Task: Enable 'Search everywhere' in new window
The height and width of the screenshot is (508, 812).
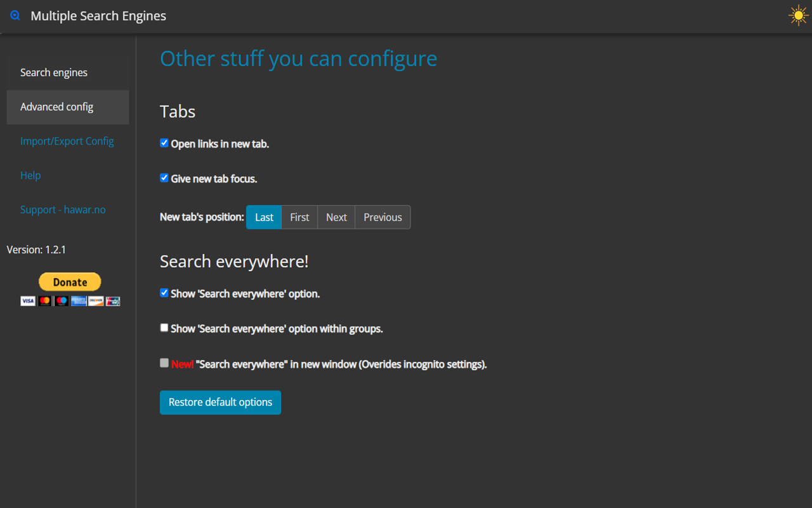Action: coord(164,363)
